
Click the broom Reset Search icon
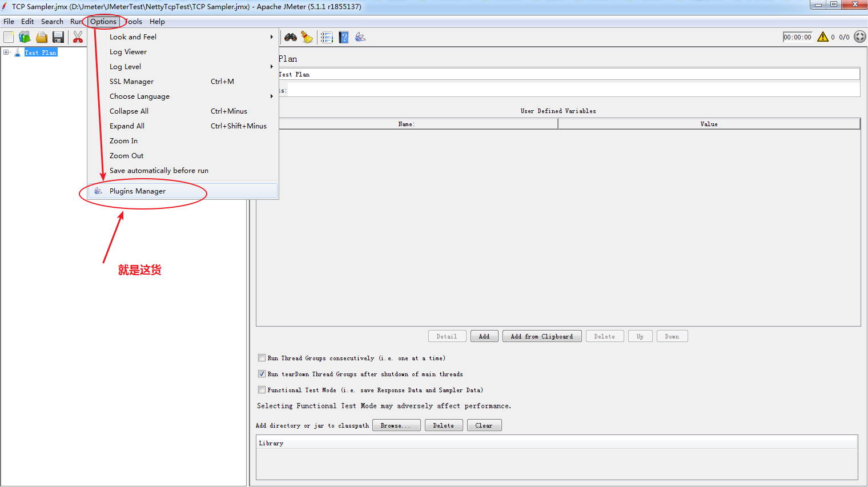coord(307,37)
